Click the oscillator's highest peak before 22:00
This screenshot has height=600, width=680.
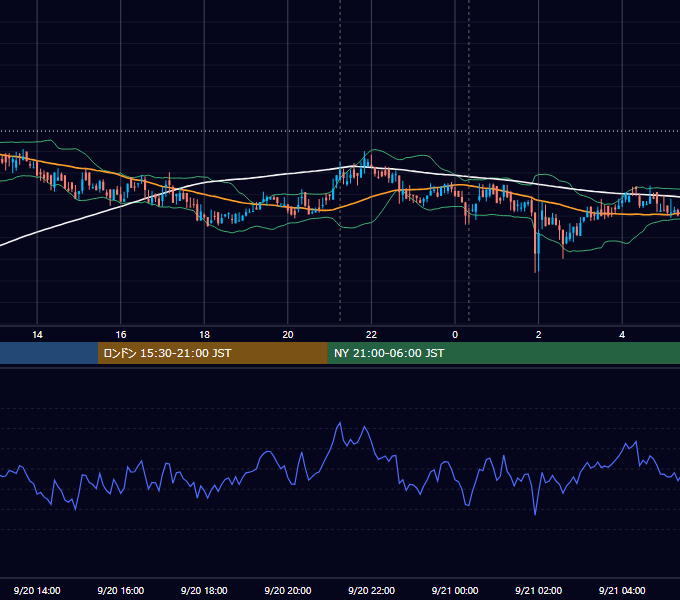[340, 423]
